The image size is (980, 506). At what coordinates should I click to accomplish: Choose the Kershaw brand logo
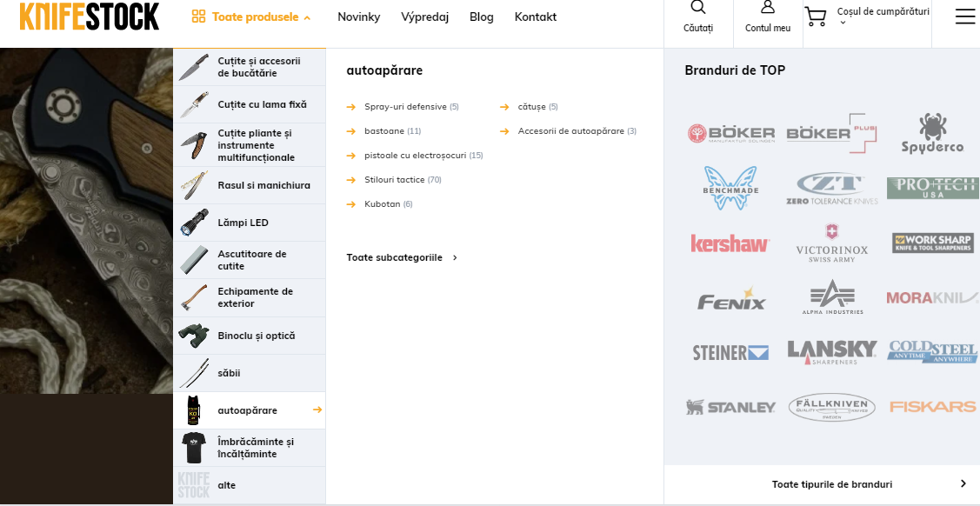tap(730, 243)
